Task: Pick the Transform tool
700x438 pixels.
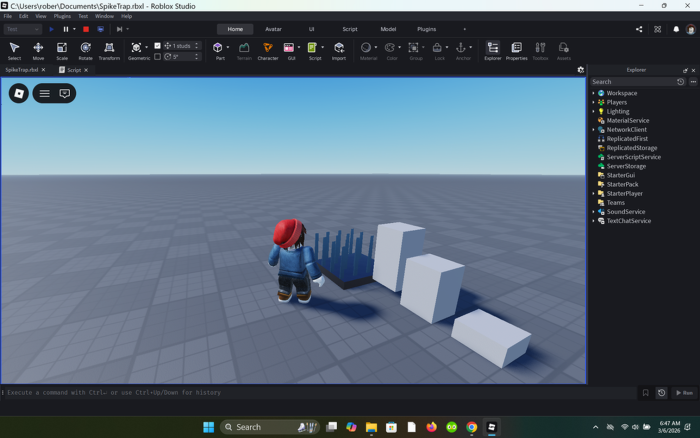Action: (x=109, y=51)
